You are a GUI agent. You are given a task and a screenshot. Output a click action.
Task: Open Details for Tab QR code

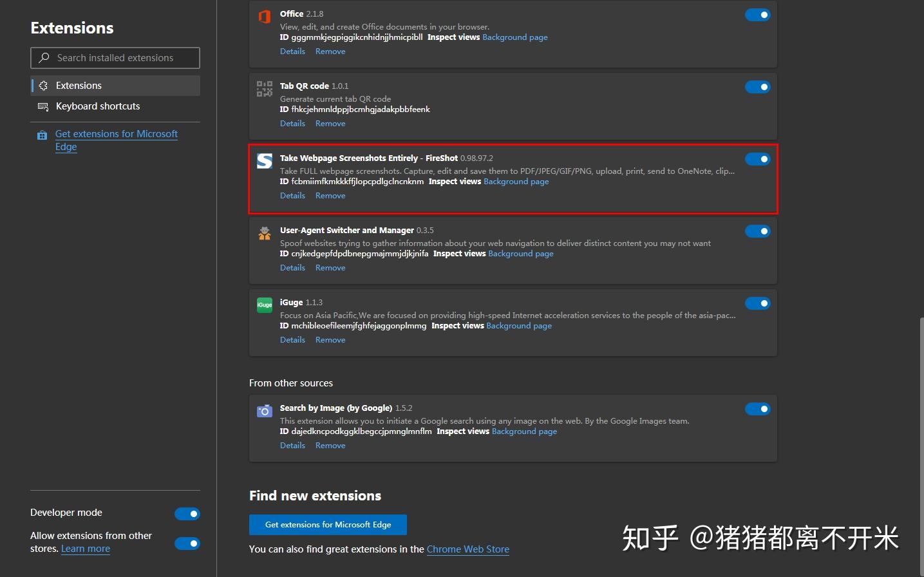[x=292, y=124]
